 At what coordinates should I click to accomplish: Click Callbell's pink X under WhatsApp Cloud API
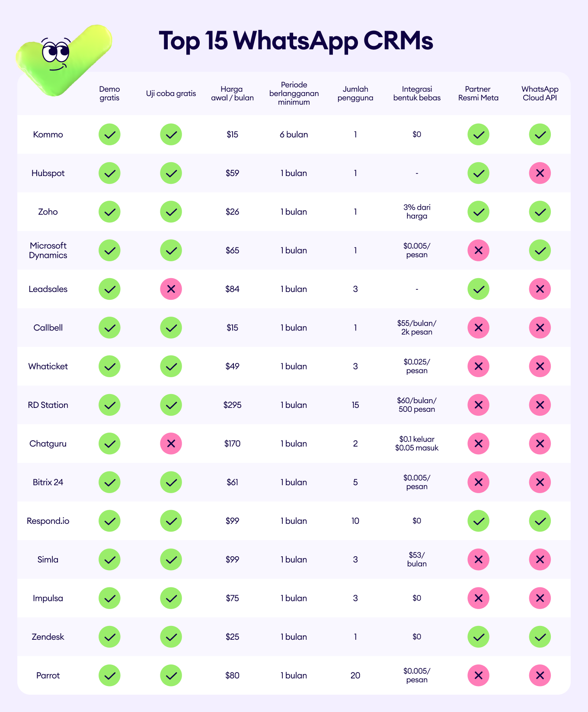540,327
